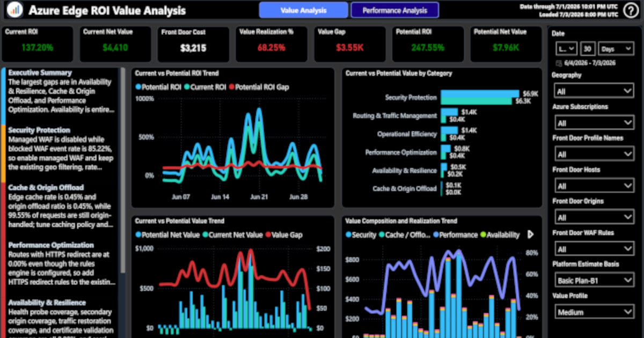Select Availability & Resilience bar label
Screen dimensions: 644x338
point(404,171)
